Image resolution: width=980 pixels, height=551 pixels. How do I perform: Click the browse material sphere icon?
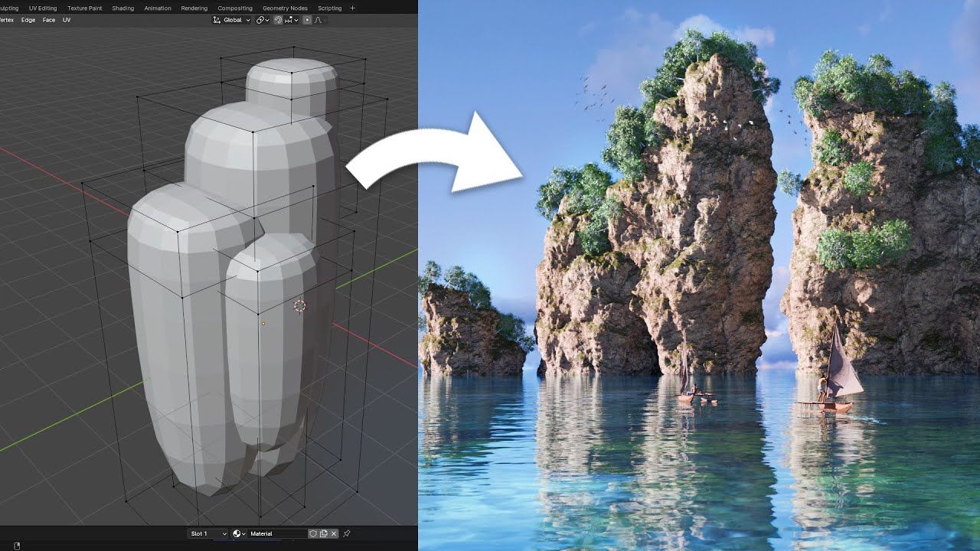[x=237, y=533]
